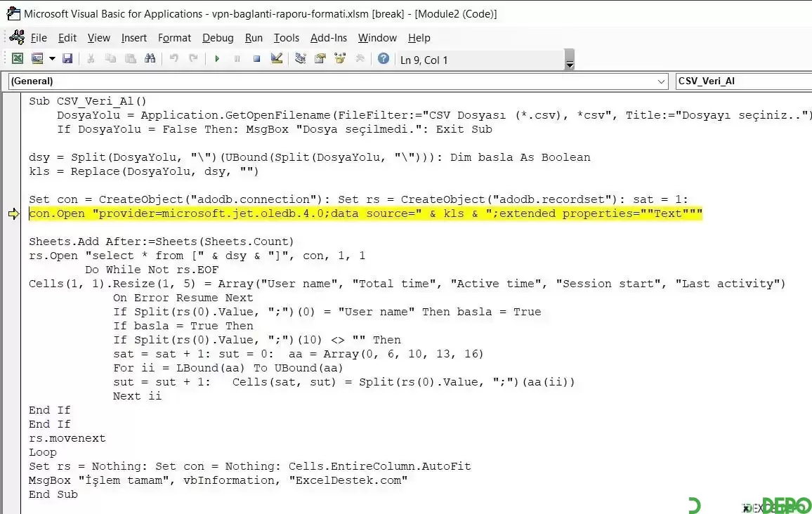Click the kls = Replace code line
The image size is (812, 514).
tap(143, 171)
